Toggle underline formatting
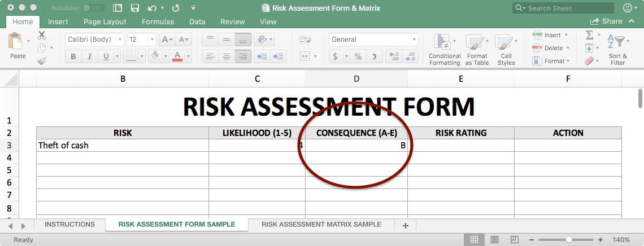Image resolution: width=644 pixels, height=246 pixels. (x=106, y=56)
